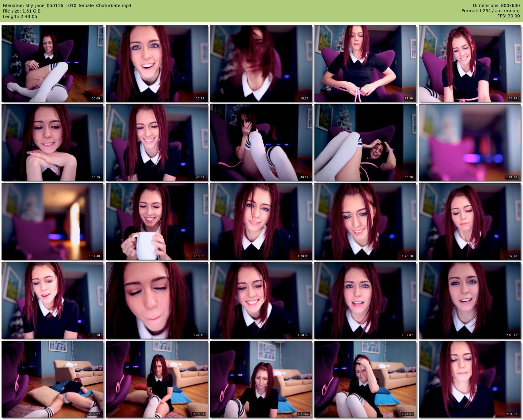
Task: Open the frame at 24:39
Action: [365, 64]
